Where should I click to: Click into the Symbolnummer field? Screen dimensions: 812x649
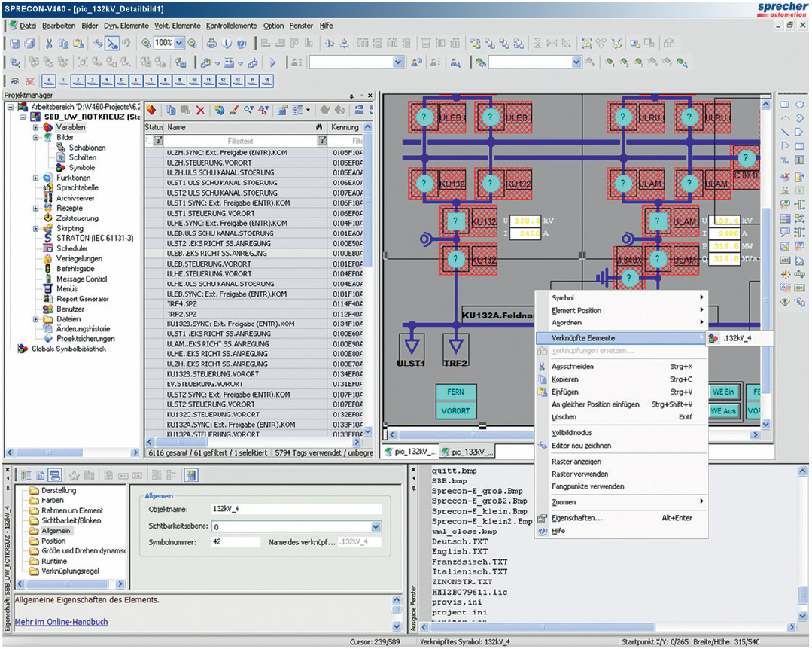click(236, 542)
